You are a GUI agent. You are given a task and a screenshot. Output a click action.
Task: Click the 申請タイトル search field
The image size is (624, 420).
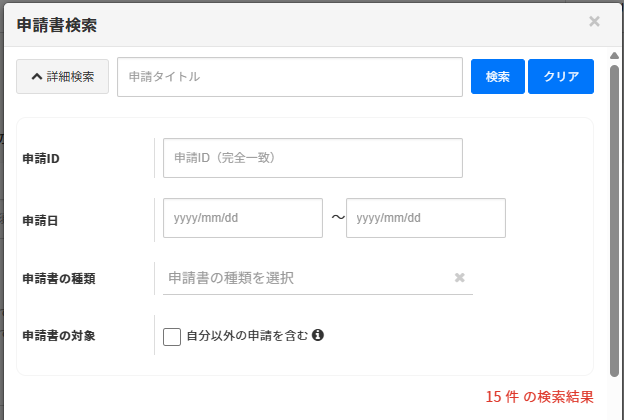pyautogui.click(x=290, y=77)
